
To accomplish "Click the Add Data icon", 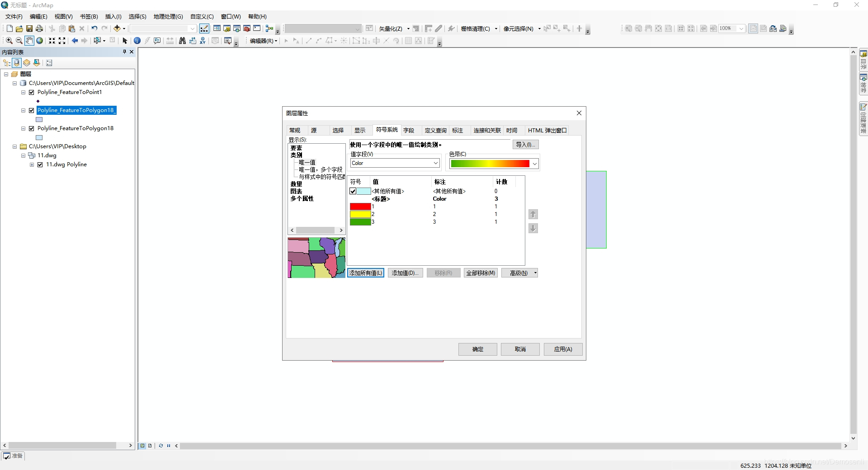I will 117,28.
